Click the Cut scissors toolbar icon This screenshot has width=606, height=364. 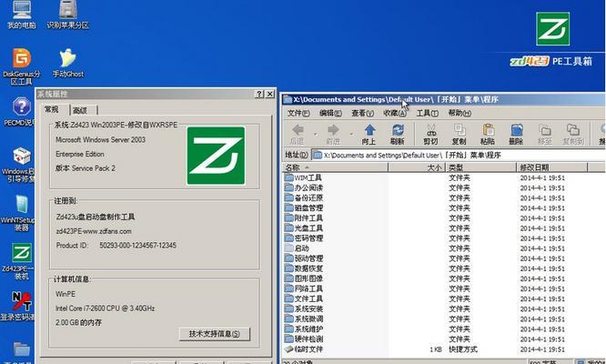[x=430, y=134]
